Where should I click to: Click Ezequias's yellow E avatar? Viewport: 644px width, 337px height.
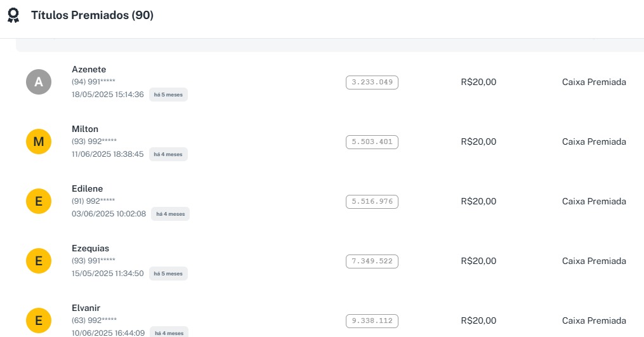(38, 261)
